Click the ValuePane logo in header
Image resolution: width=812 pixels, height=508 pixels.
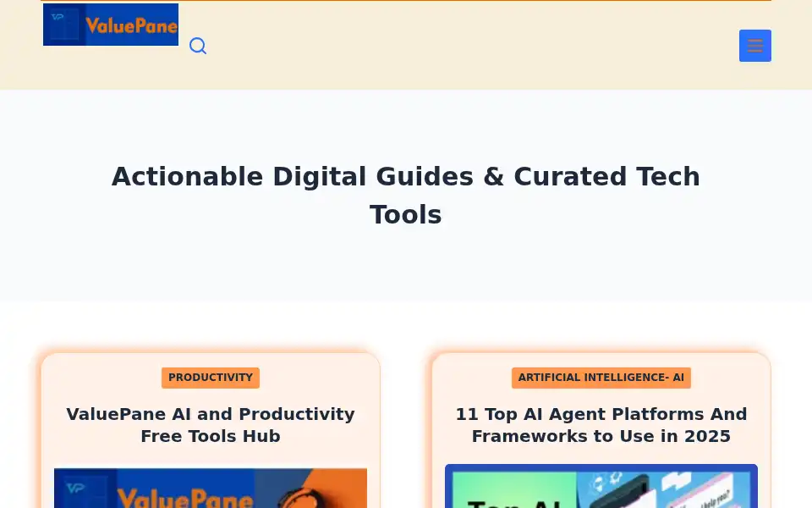click(x=111, y=25)
